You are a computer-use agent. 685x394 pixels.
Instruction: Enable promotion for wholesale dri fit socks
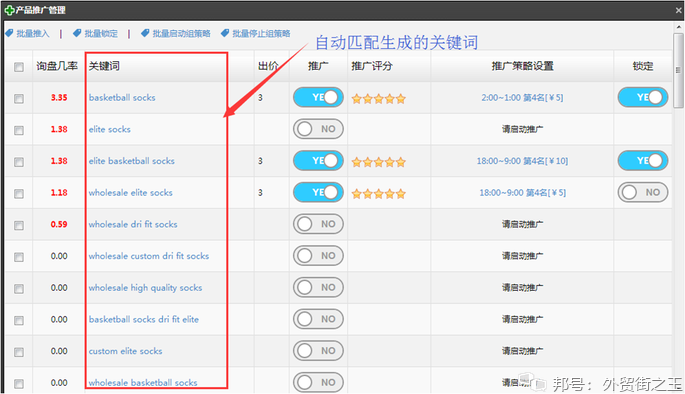(318, 224)
